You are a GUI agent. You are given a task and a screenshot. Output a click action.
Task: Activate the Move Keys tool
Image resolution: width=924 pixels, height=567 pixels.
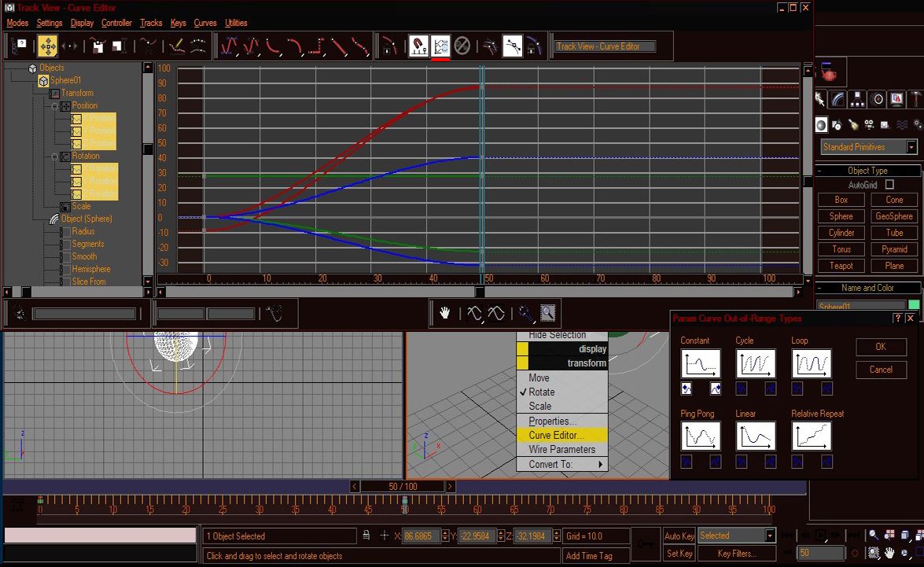point(48,46)
